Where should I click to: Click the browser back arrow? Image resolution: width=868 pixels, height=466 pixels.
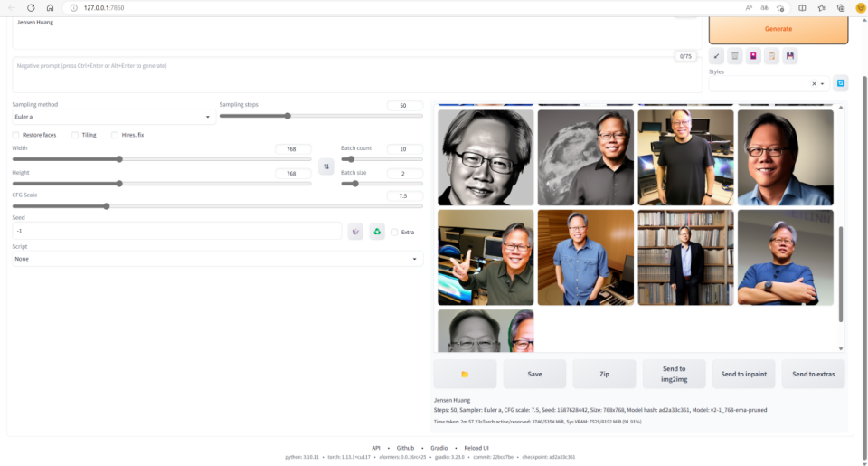(12, 8)
